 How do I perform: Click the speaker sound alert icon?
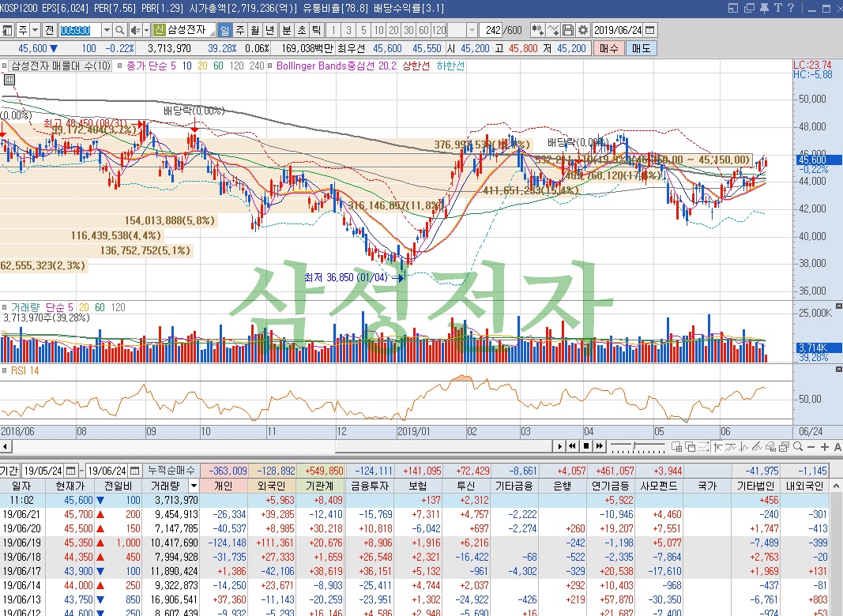pyautogui.click(x=135, y=30)
